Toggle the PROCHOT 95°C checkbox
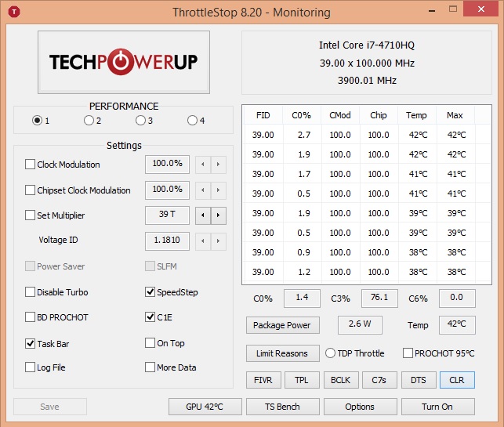Screen dimensions: 504x427 (x=408, y=353)
